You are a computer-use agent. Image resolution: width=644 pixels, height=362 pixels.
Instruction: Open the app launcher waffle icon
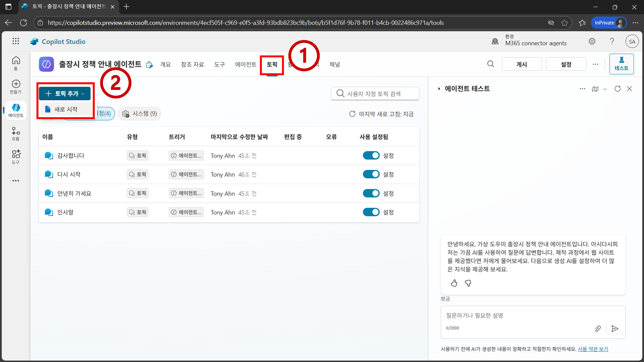click(15, 41)
